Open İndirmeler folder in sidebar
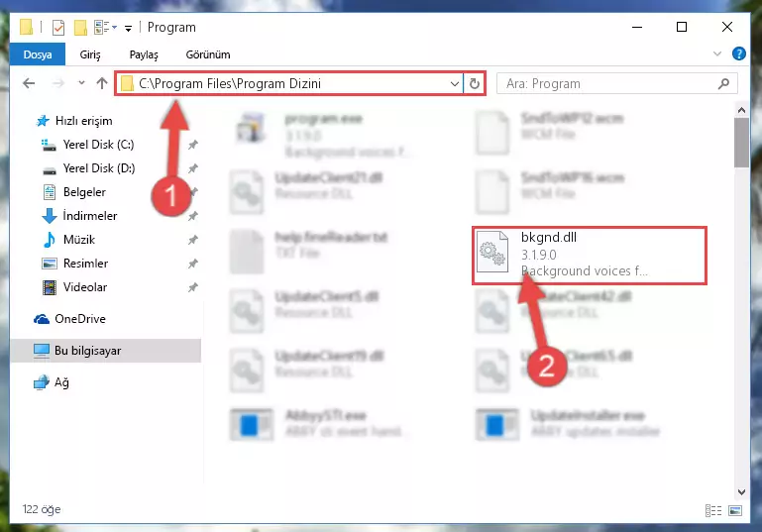Screen dimensions: 762x532 [79, 216]
